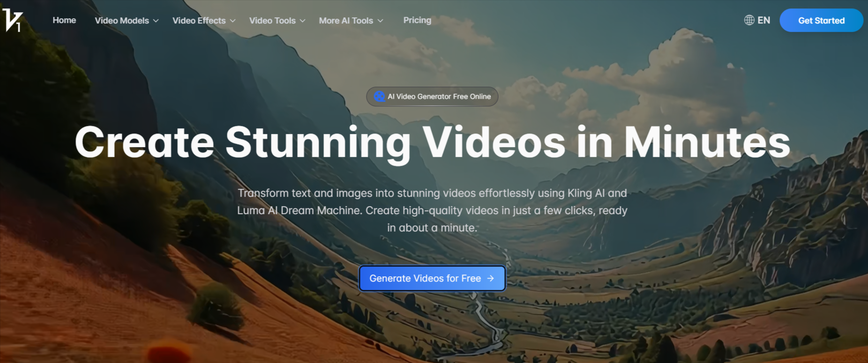The width and height of the screenshot is (868, 363).
Task: Click the Get Started button
Action: point(821,21)
